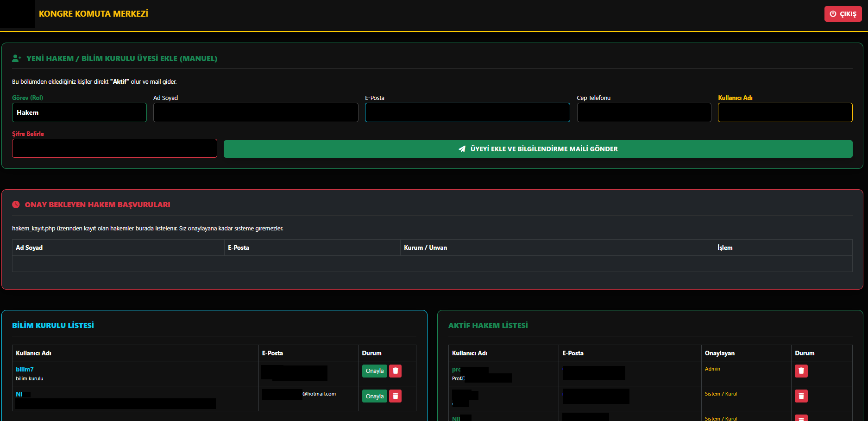868x421 pixels.
Task: Approve bilim7 with the Onayla button
Action: 374,371
